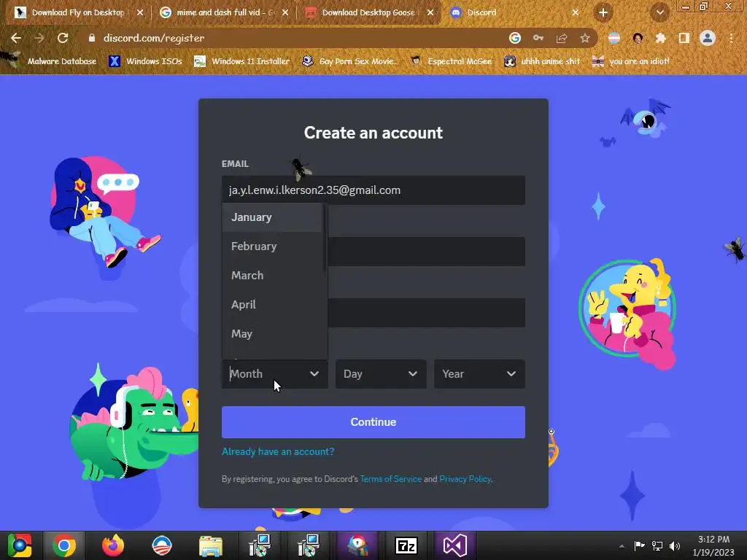Toggle the browser side panel icon
Viewport: 747px width, 560px height.
click(x=684, y=38)
